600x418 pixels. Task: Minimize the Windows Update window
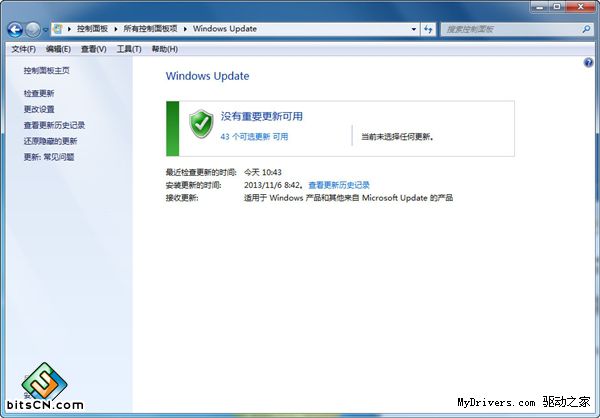coord(540,7)
